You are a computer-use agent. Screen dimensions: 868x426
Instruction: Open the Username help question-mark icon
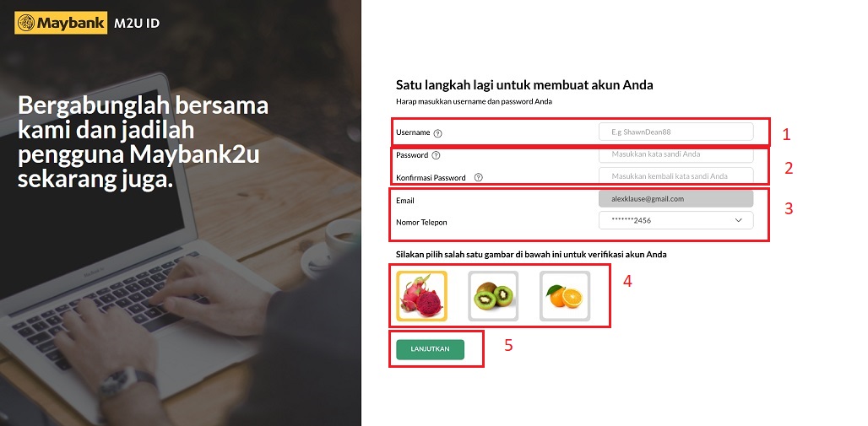(x=438, y=133)
